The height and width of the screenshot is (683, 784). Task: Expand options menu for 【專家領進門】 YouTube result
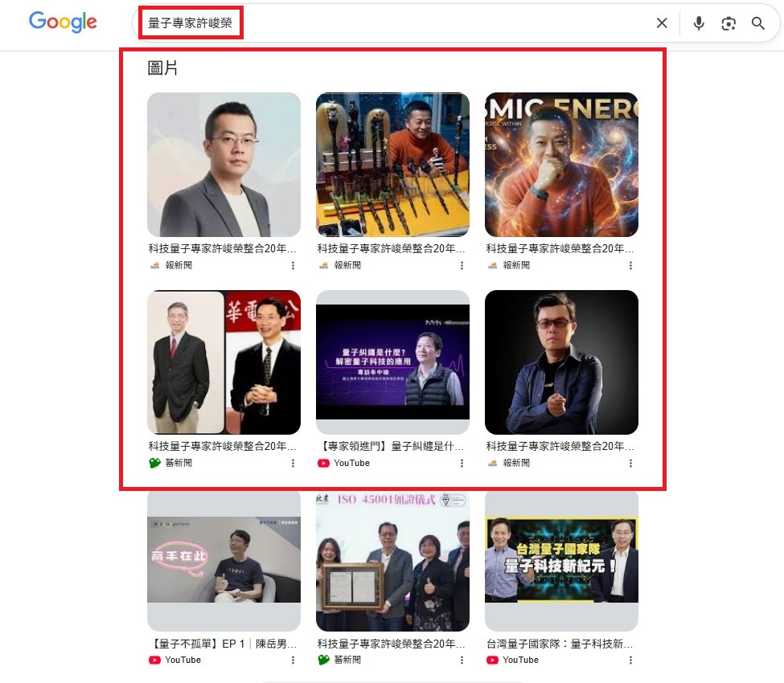click(462, 463)
